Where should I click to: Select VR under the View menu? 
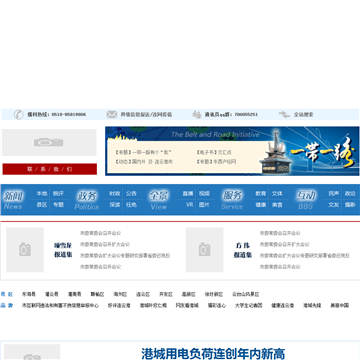(190, 205)
